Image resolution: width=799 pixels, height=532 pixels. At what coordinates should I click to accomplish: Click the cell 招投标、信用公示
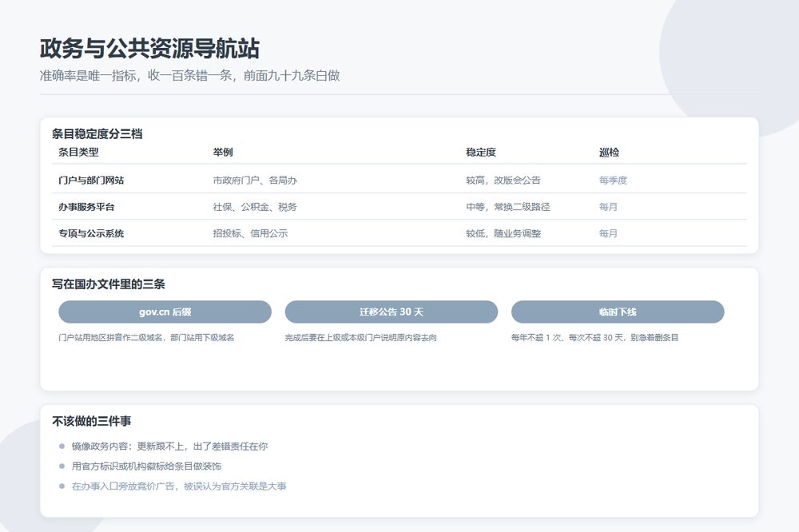pos(250,233)
